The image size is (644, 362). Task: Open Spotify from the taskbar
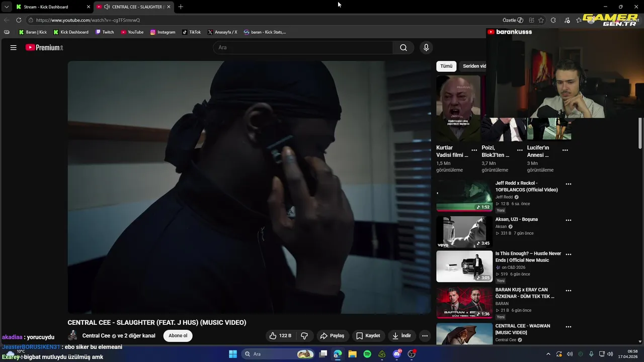coord(367,354)
